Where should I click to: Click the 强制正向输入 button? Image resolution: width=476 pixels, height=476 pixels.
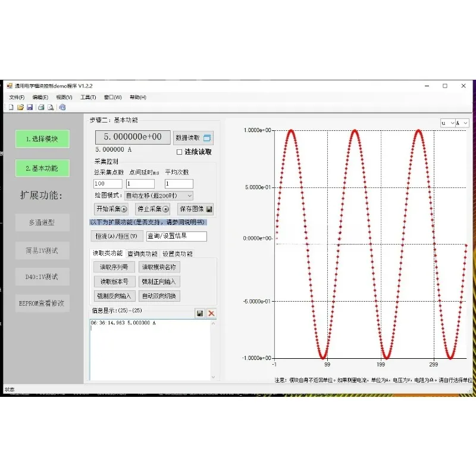[x=159, y=281]
